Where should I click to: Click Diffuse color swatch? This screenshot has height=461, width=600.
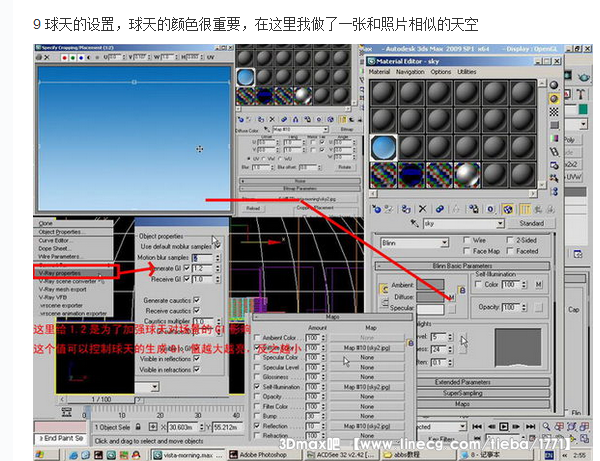(430, 297)
